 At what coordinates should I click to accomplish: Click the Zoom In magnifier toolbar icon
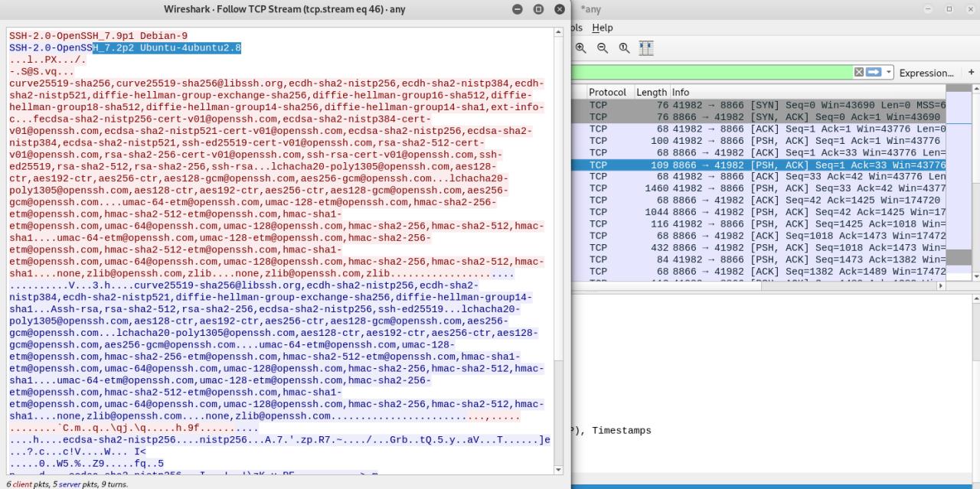580,47
